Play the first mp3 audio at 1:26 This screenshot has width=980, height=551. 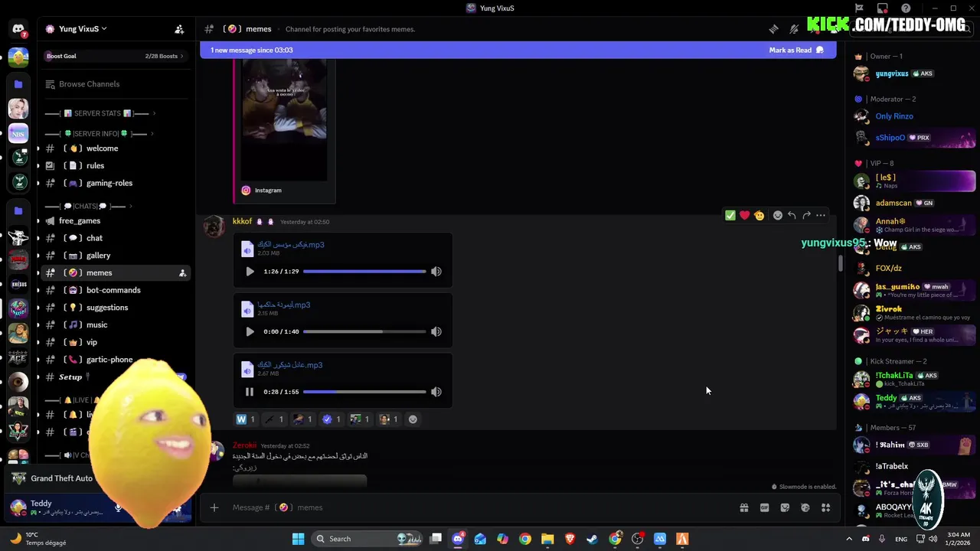pos(250,272)
